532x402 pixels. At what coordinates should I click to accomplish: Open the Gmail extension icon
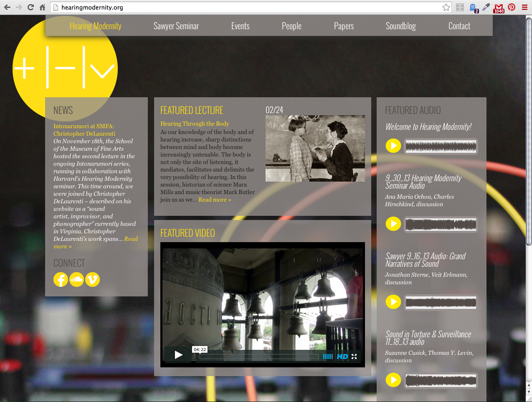(x=499, y=8)
